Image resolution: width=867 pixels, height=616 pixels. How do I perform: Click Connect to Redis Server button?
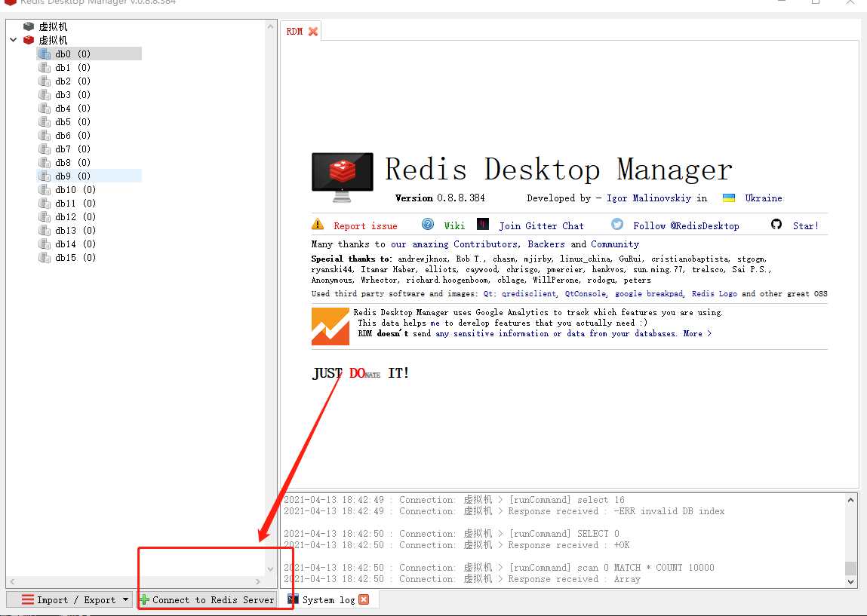click(206, 600)
